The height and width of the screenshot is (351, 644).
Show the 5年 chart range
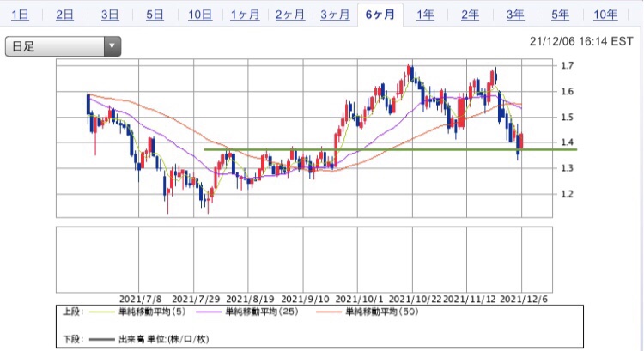pyautogui.click(x=560, y=15)
